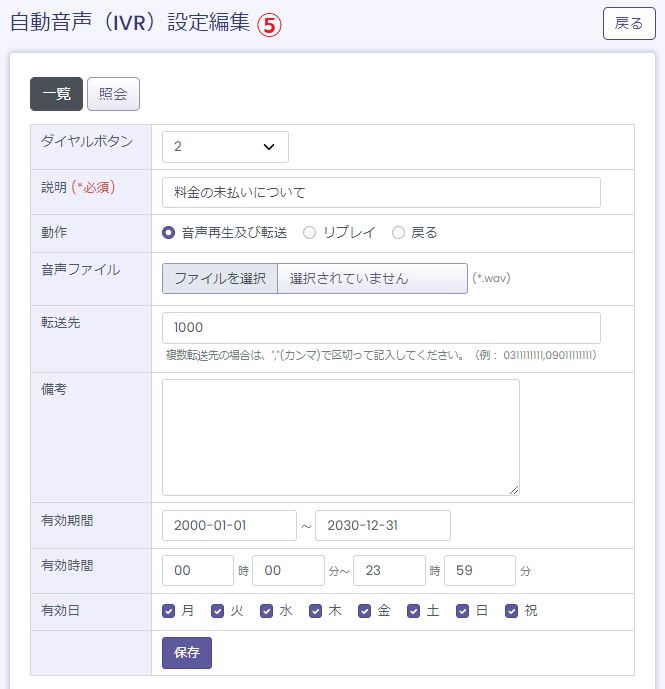Click the 説明 description text field
Screen dimensions: 665x689
(380, 192)
